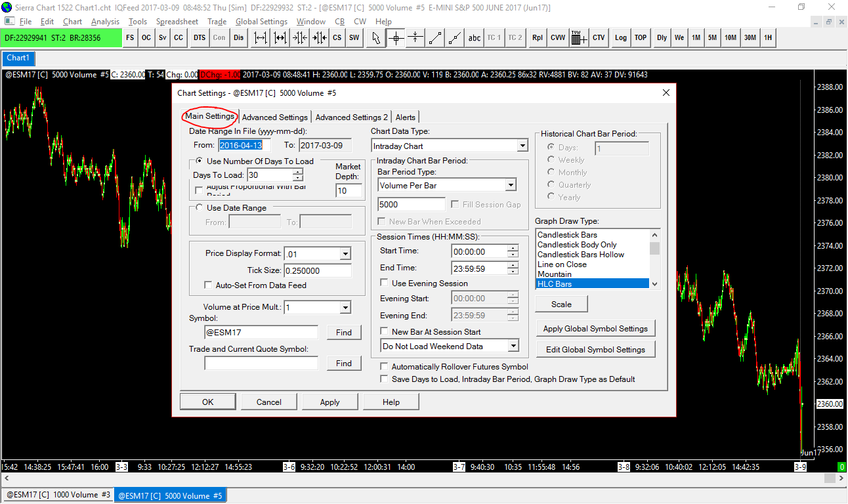
Task: Click the abc text tool
Action: (474, 38)
